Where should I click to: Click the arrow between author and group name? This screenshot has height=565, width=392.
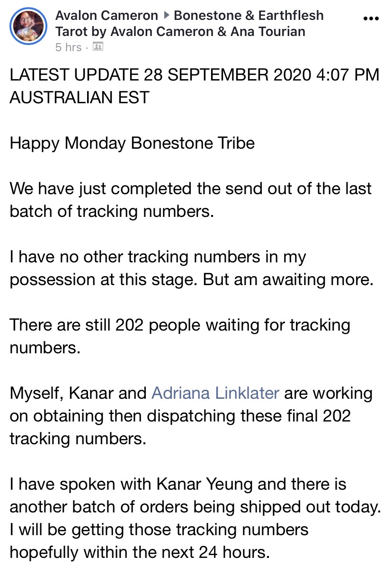pos(166,15)
